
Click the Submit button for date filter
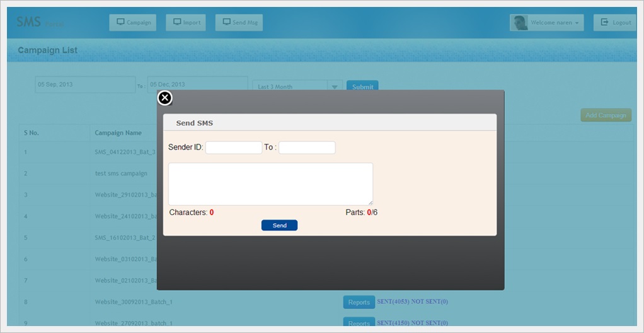(x=362, y=87)
